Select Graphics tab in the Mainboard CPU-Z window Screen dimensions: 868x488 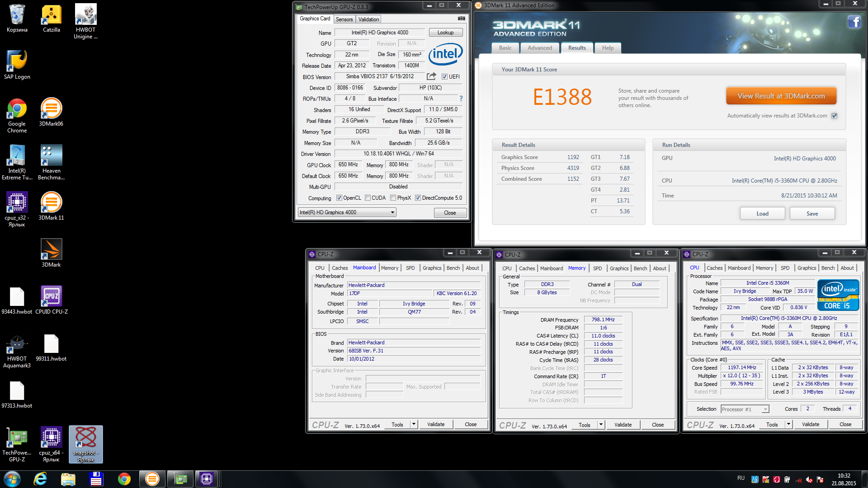(x=432, y=268)
